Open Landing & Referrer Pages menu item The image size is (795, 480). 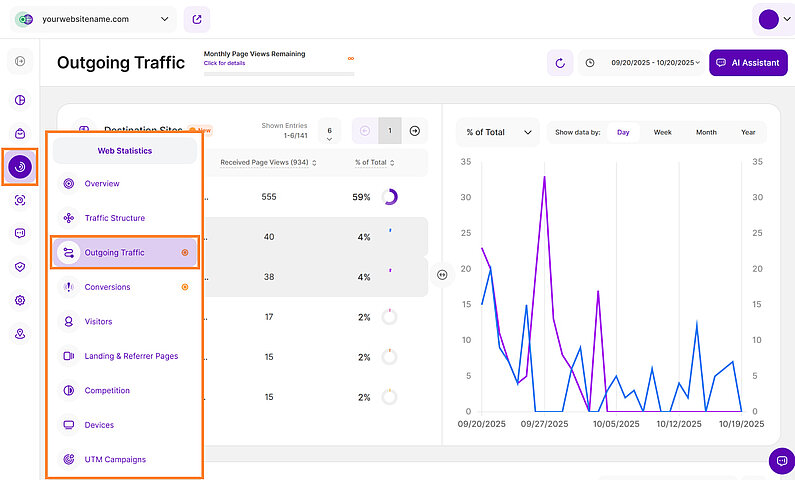(x=131, y=356)
